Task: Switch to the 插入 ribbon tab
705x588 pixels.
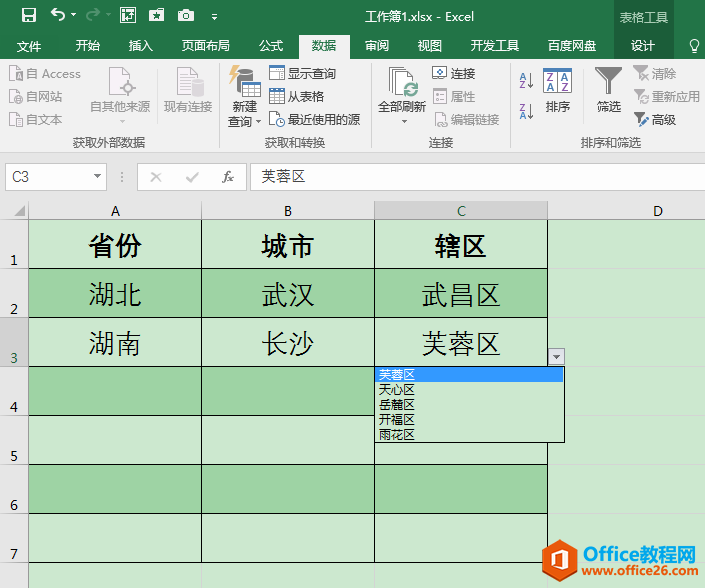Action: click(x=141, y=46)
